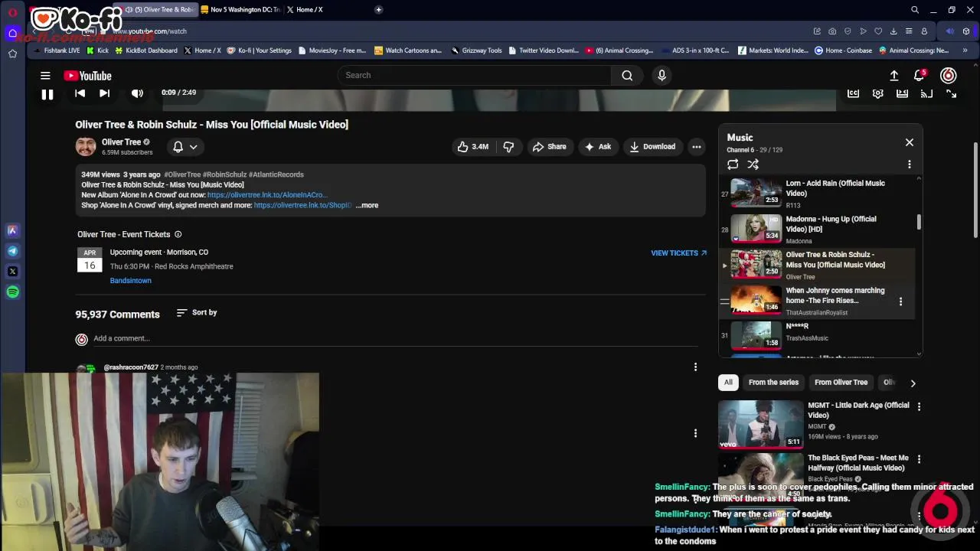Image resolution: width=980 pixels, height=551 pixels.
Task: Open a new browser tab with plus
Action: click(378, 10)
